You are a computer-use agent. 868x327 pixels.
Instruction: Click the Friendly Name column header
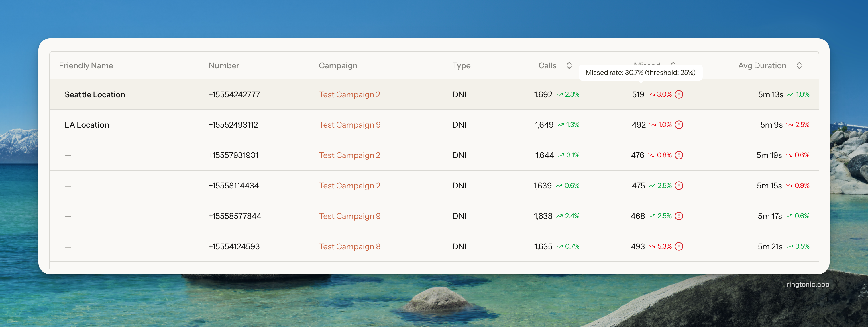click(86, 65)
